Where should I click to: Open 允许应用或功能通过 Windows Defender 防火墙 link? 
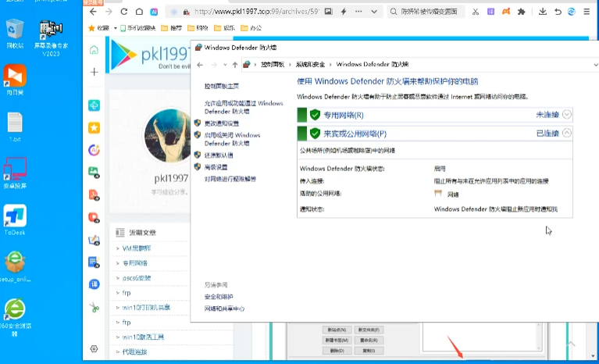[x=244, y=107]
